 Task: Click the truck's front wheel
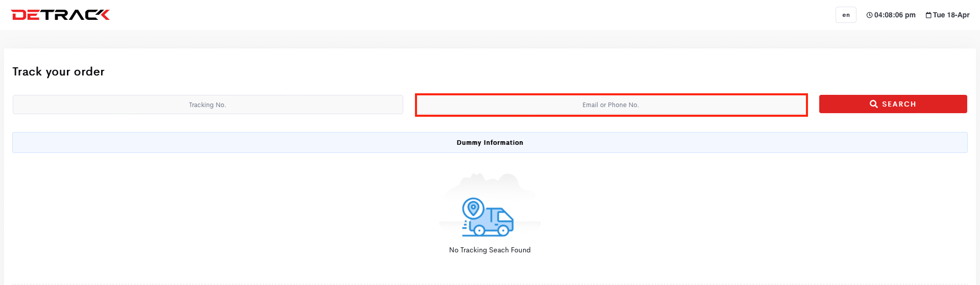[x=503, y=231]
